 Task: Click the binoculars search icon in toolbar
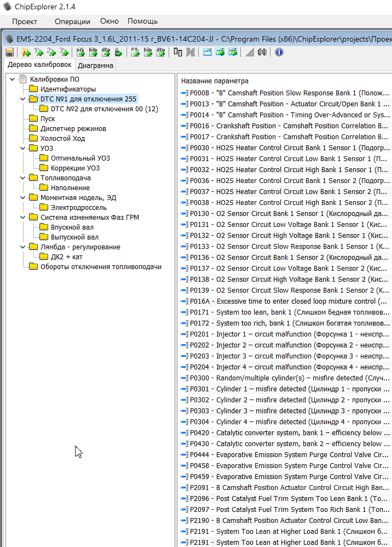click(x=262, y=52)
